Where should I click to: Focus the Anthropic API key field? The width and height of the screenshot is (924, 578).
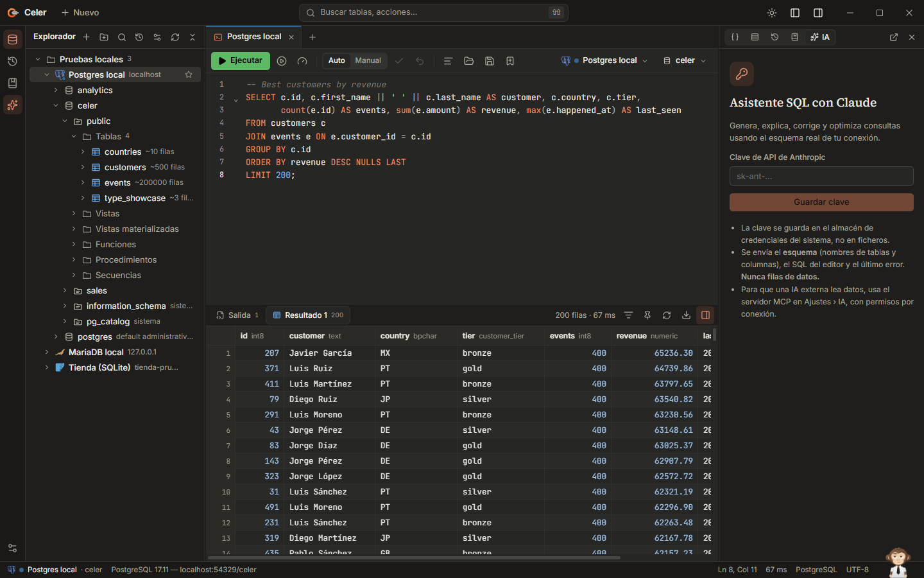[821, 176]
